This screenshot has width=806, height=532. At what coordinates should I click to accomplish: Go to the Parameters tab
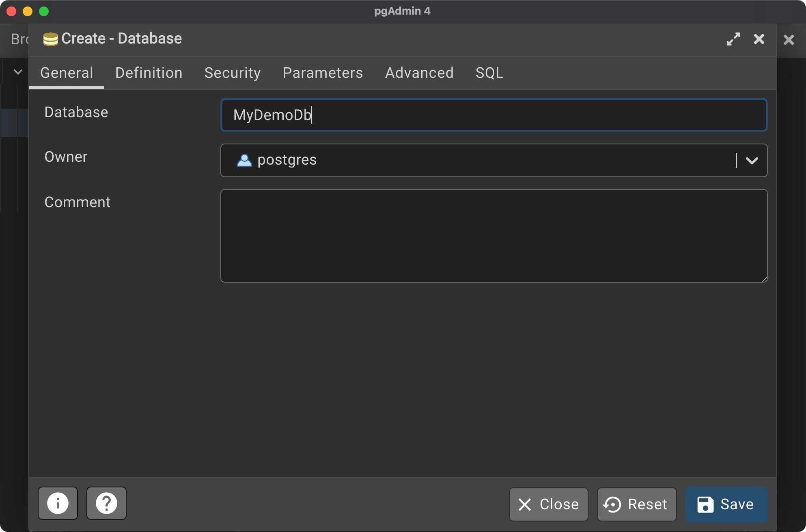323,73
